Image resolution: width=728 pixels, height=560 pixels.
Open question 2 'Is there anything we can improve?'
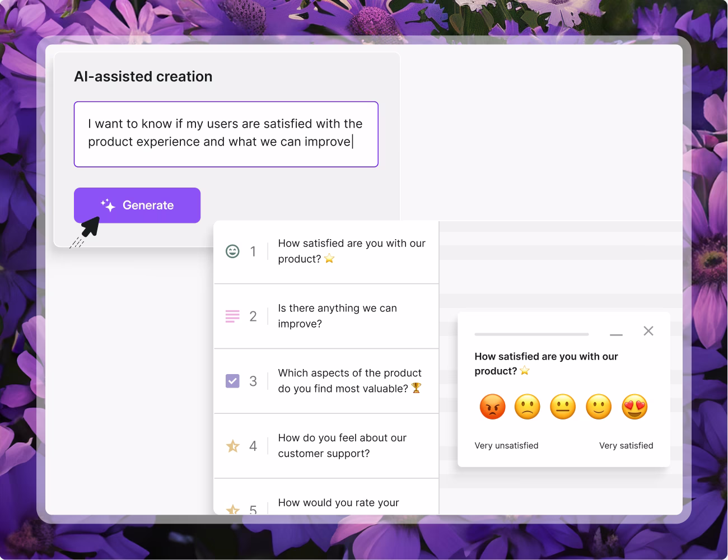pyautogui.click(x=337, y=316)
